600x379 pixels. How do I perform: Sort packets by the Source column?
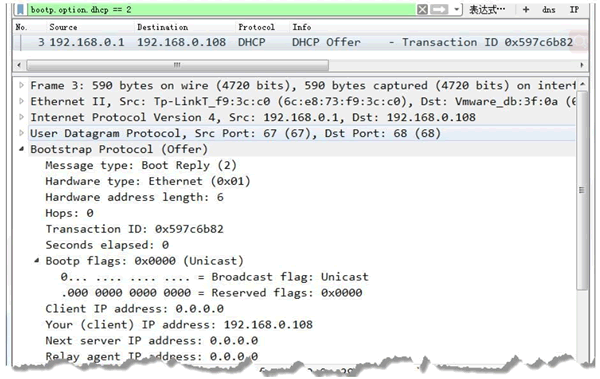63,27
